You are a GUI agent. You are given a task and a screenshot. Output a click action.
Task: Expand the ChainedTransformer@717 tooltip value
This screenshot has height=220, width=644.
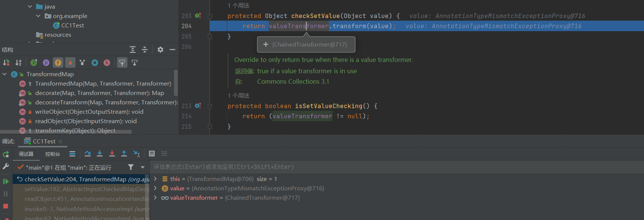pyautogui.click(x=266, y=45)
